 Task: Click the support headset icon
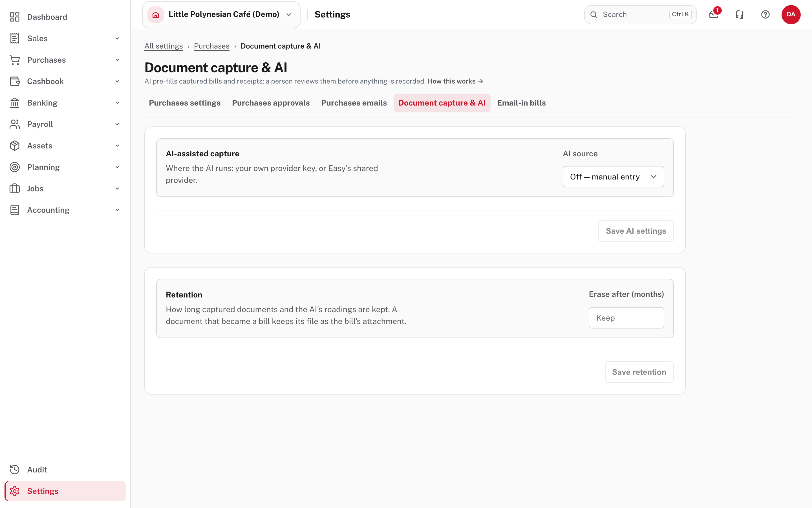740,14
